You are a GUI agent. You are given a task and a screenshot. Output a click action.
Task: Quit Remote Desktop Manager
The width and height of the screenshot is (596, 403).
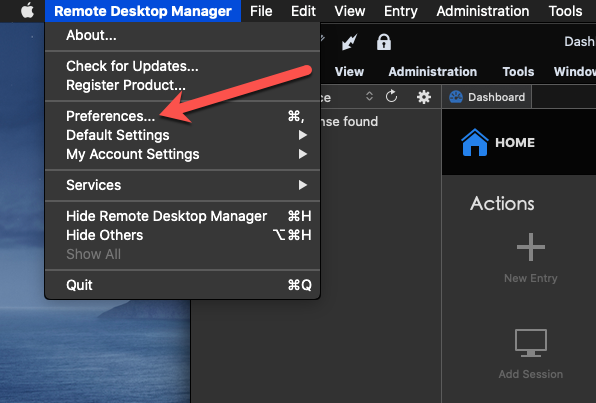[x=182, y=285]
